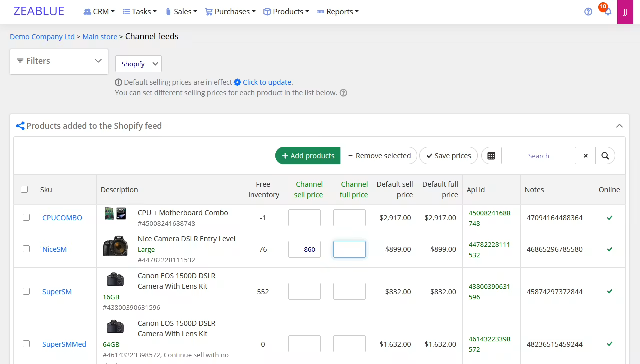
Task: Open the Purchases menu
Action: [x=230, y=12]
